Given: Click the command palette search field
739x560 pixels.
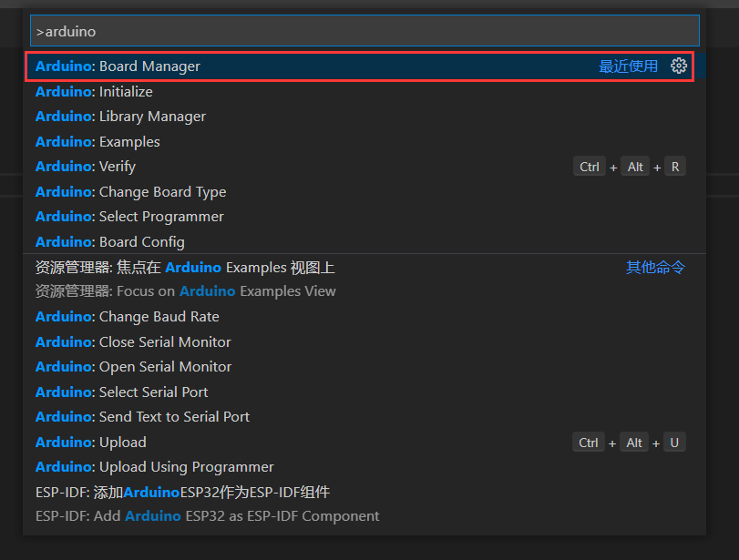Looking at the screenshot, I should pos(364,31).
